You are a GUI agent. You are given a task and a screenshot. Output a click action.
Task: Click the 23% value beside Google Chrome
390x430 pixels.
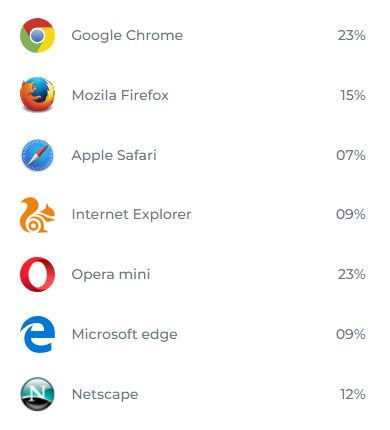pos(351,35)
